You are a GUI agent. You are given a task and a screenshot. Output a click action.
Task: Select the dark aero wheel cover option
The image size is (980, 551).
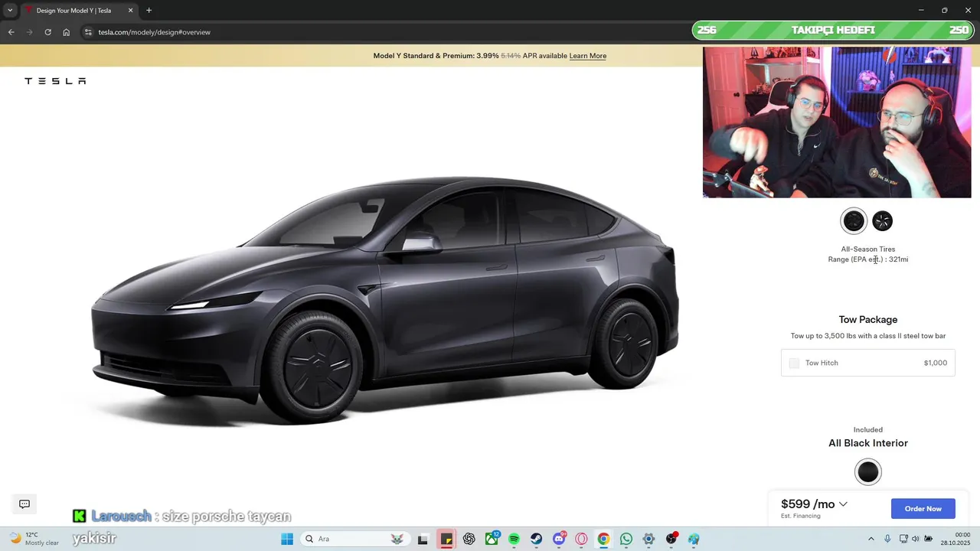854,221
